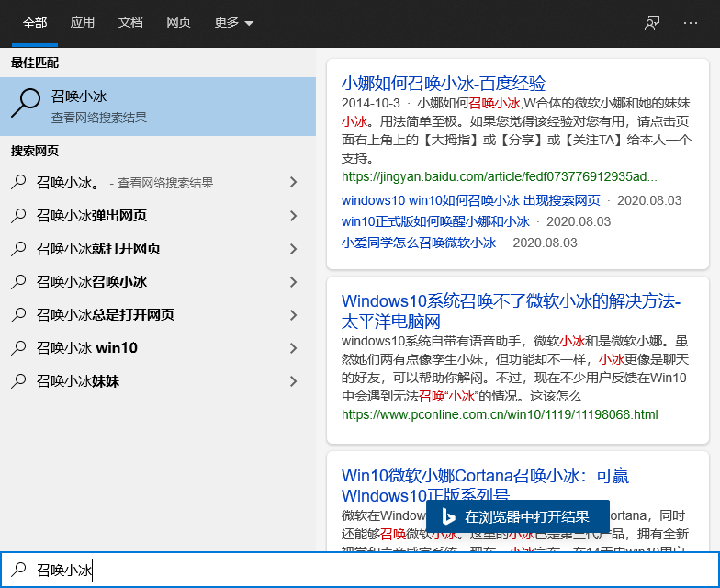Click the search input containing 召唤小冰

click(360, 570)
